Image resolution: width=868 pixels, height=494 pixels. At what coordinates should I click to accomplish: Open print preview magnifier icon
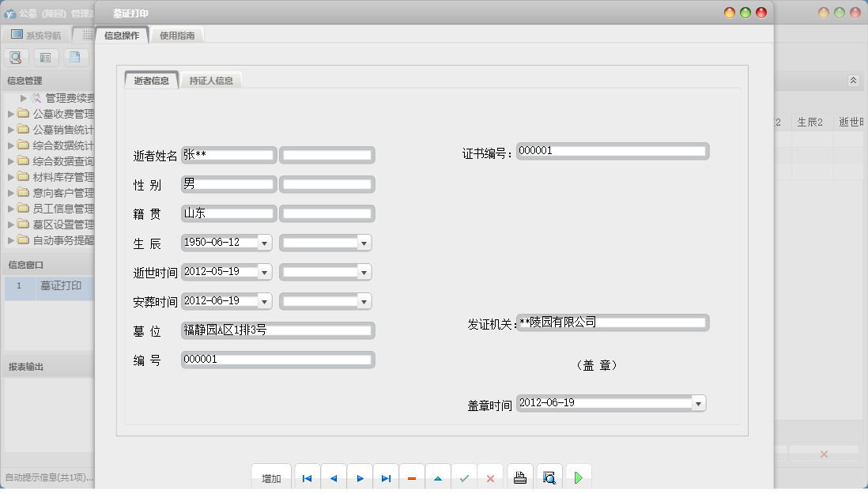click(x=549, y=478)
